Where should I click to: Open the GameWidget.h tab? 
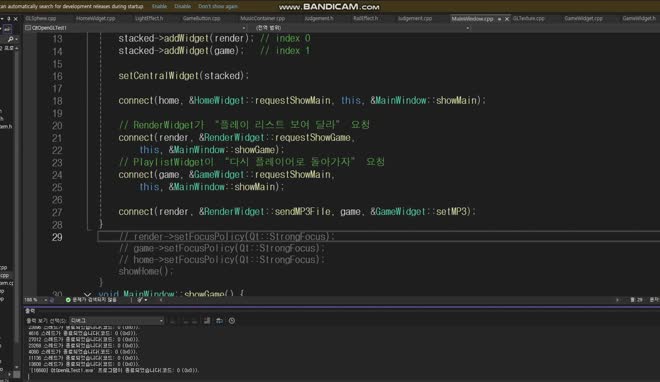[x=639, y=19]
